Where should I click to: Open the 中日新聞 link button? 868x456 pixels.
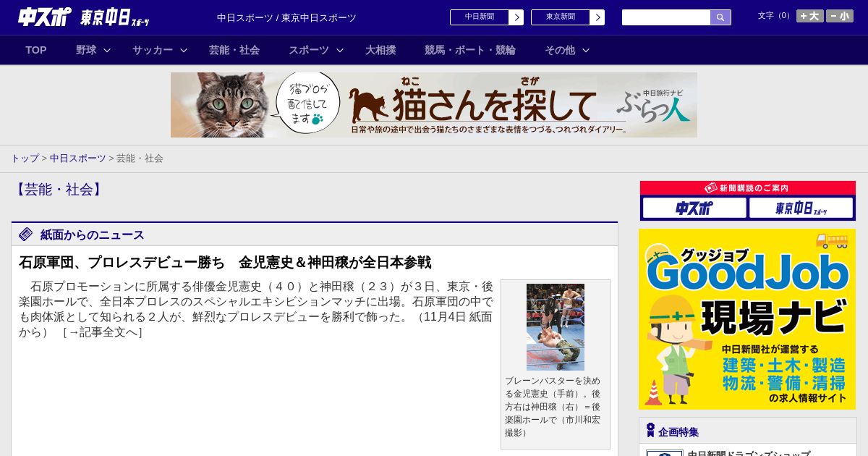click(479, 17)
